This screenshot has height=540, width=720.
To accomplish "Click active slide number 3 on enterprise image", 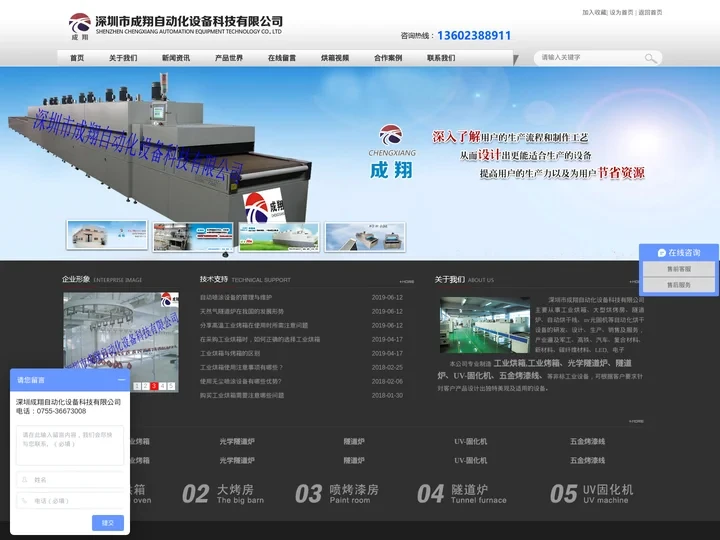I will (154, 386).
